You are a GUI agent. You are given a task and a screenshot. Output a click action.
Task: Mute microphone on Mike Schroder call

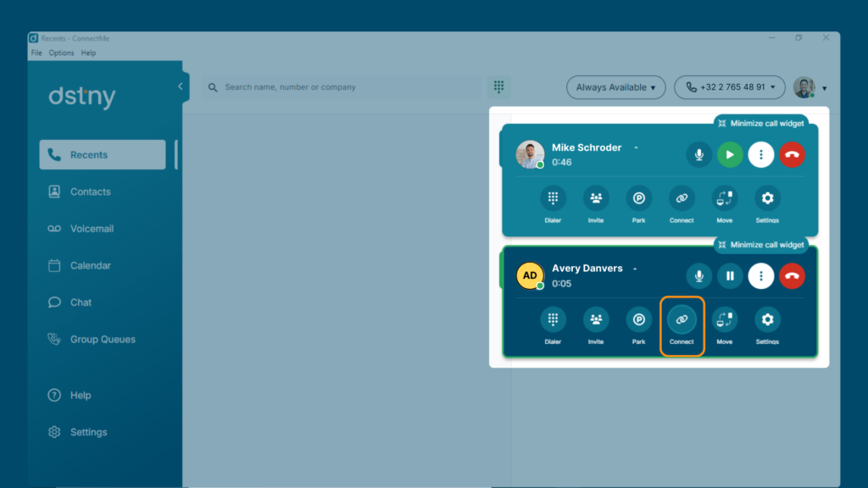pyautogui.click(x=698, y=155)
